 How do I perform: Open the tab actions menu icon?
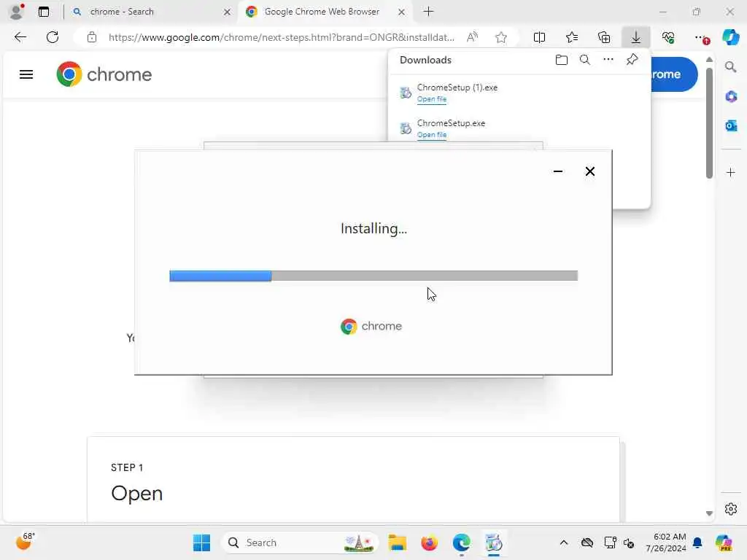coord(44,12)
